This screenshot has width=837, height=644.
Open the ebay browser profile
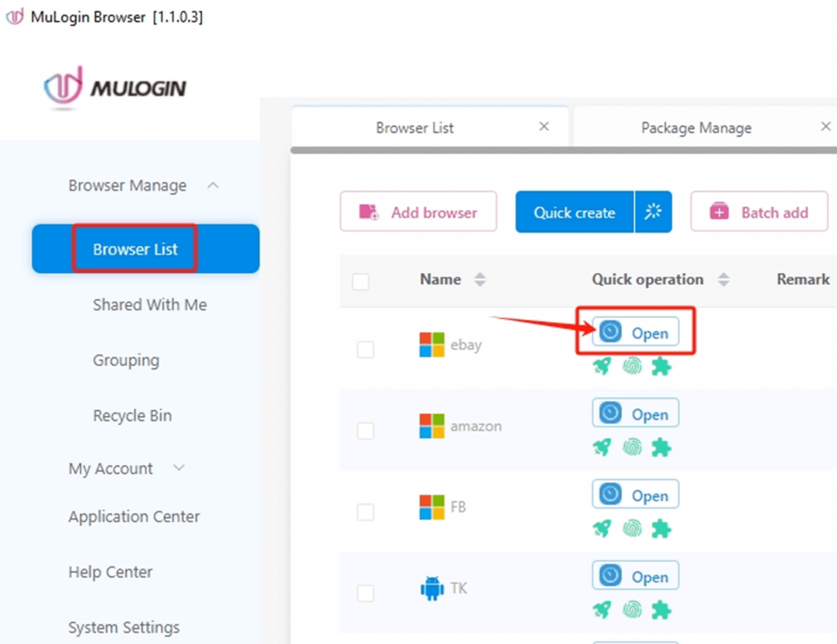(635, 331)
